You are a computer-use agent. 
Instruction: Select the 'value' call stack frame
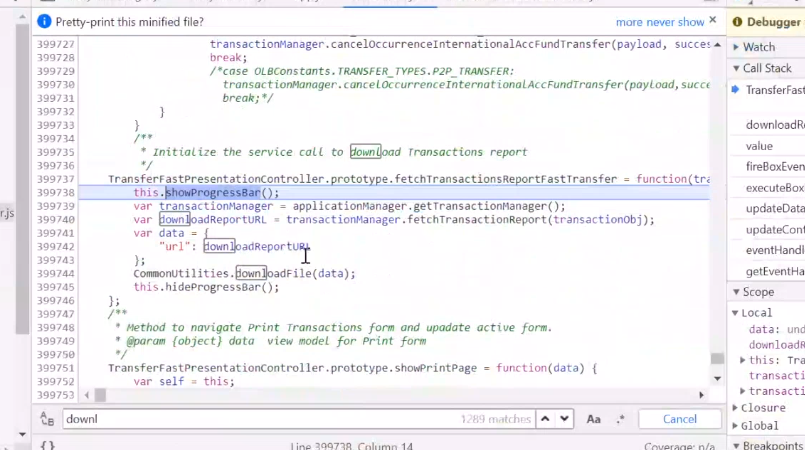(759, 146)
